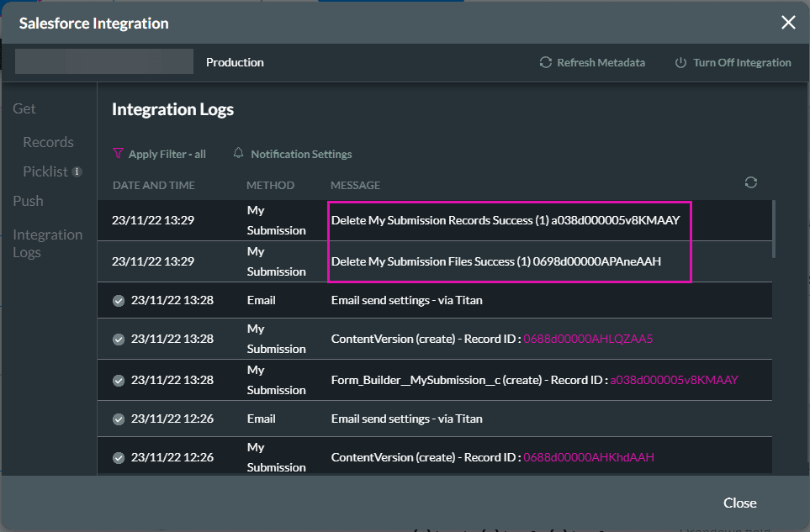This screenshot has height=532, width=810.
Task: Toggle the status check on ContentVersion 12:26 row
Action: point(119,457)
